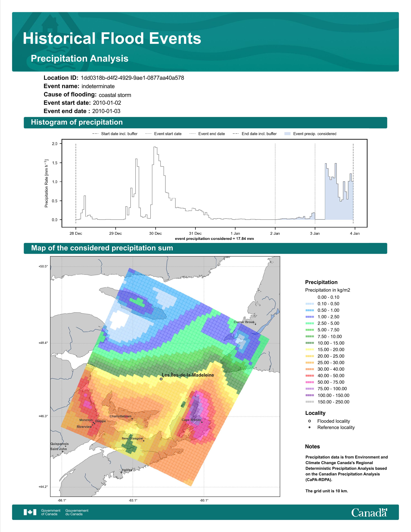Click the 2.50 - 5.00 legend swatch

pos(309,323)
